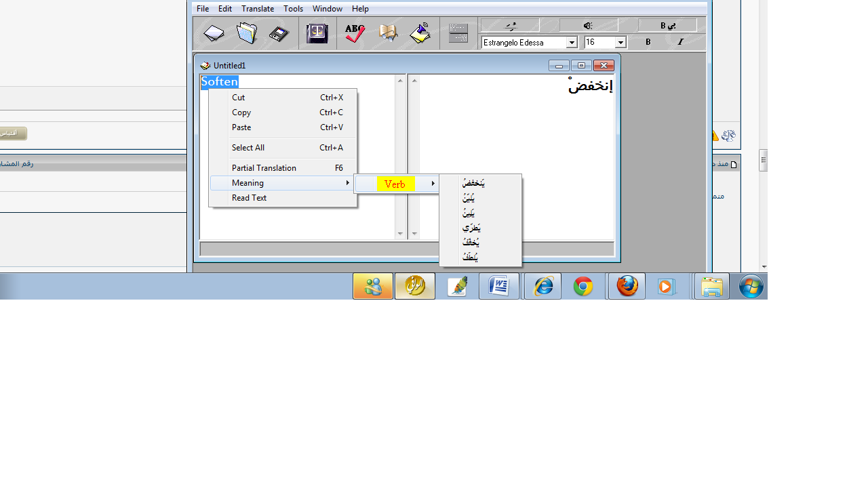The width and height of the screenshot is (868, 488).
Task: Open the Help menu
Action: click(360, 9)
